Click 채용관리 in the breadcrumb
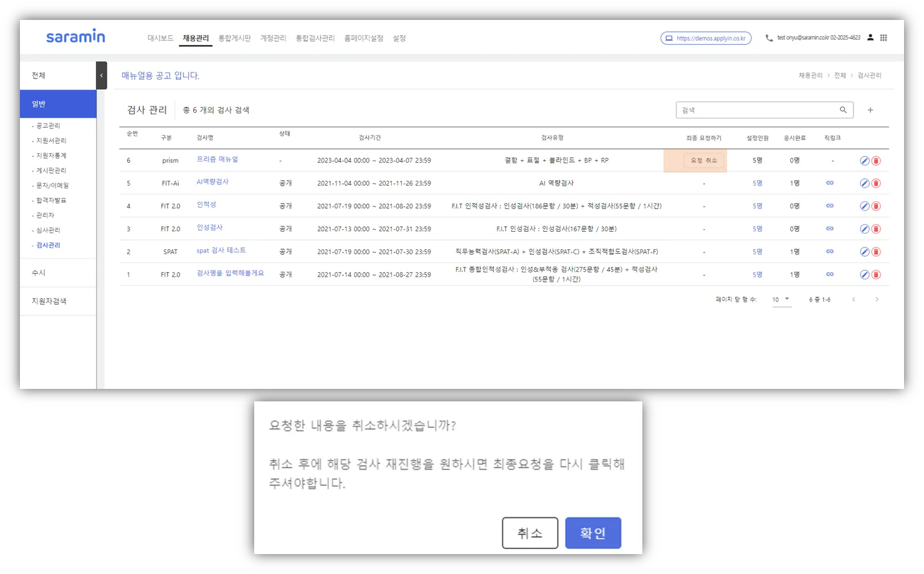Viewport: 924px width, 574px height. click(x=811, y=75)
